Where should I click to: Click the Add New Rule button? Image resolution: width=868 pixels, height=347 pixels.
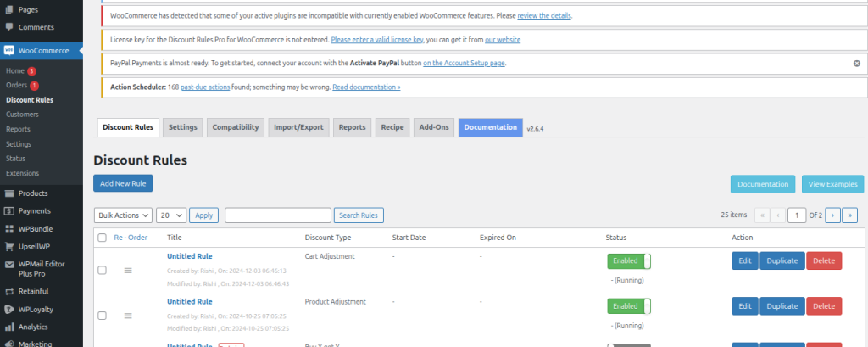click(x=123, y=183)
